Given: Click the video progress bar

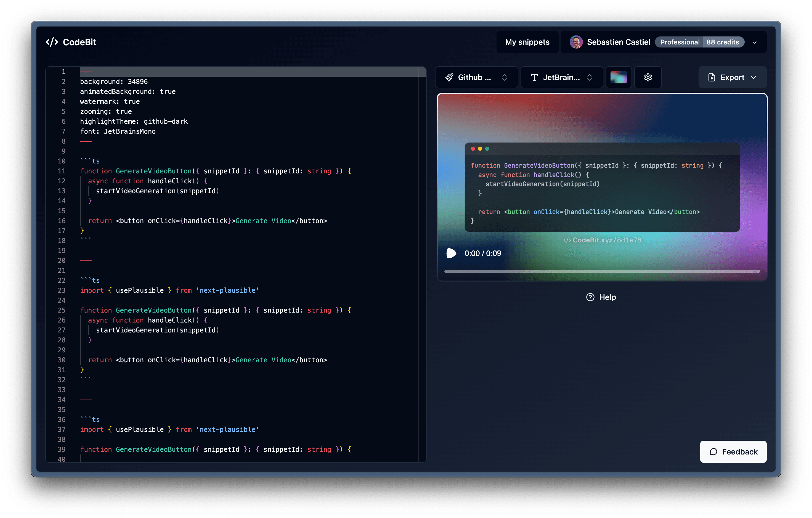Looking at the screenshot, I should (x=602, y=271).
